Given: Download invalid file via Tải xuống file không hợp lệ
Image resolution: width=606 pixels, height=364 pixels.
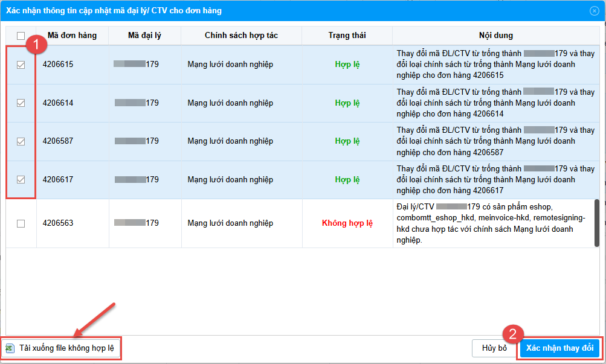Looking at the screenshot, I should pyautogui.click(x=66, y=348).
